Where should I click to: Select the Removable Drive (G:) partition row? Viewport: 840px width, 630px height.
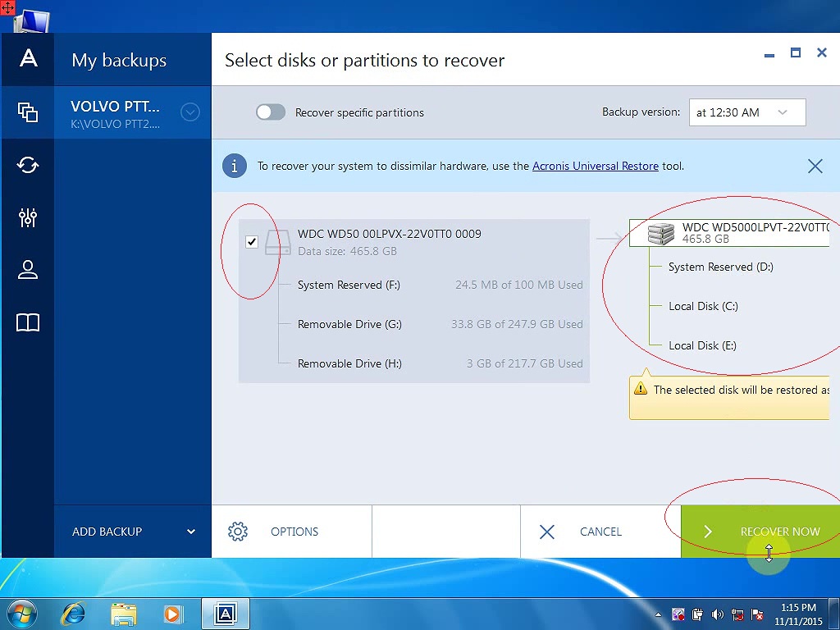pyautogui.click(x=440, y=324)
